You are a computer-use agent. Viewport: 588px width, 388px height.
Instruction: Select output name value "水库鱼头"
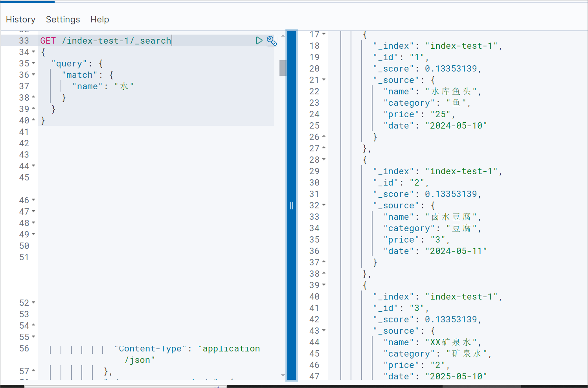click(451, 92)
